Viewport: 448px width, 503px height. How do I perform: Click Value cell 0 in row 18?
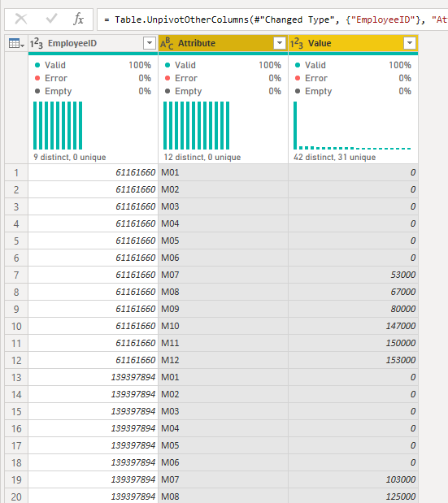353,462
